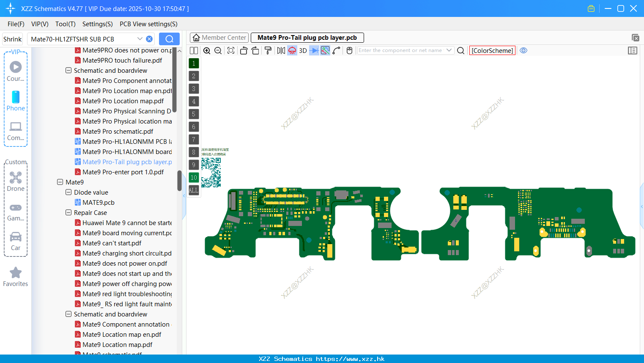644x363 pixels.
Task: Select the Drone category
Action: tap(16, 181)
